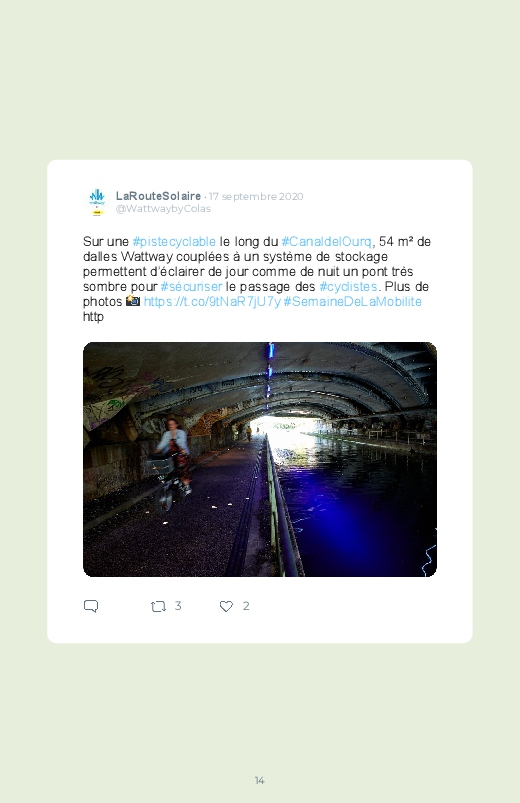
Task: Open the #CanaldelOurq hashtag
Action: pyautogui.click(x=326, y=241)
